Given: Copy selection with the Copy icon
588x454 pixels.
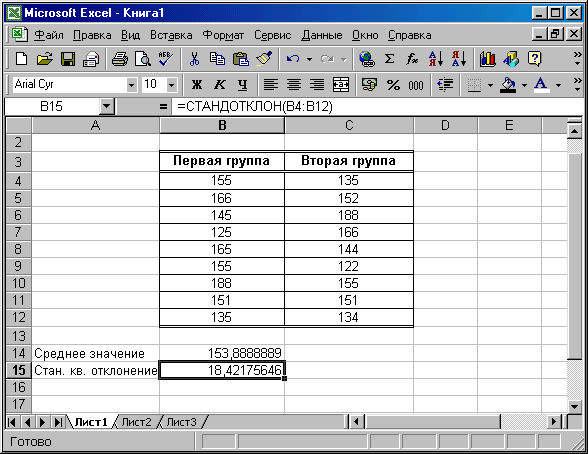Looking at the screenshot, I should coord(218,59).
